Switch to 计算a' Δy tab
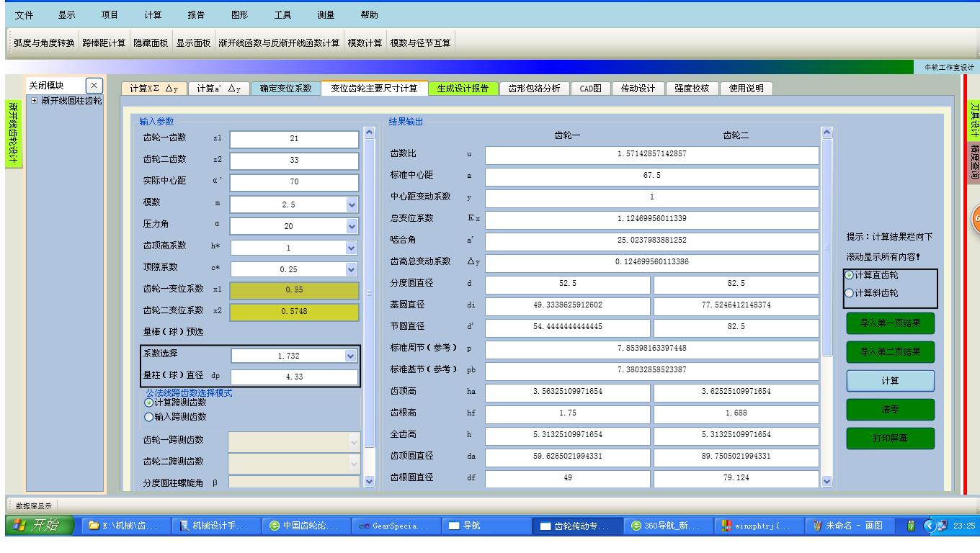 pyautogui.click(x=218, y=89)
